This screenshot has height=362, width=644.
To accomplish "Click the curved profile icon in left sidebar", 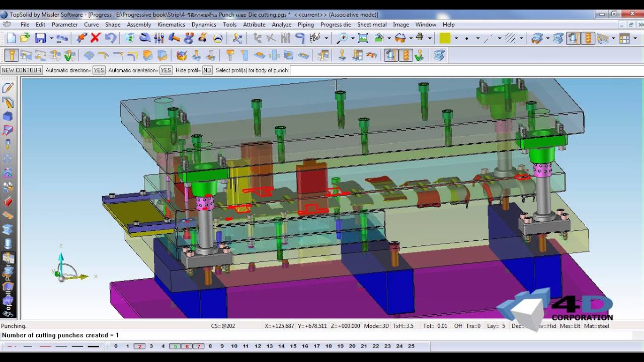I will pyautogui.click(x=8, y=103).
